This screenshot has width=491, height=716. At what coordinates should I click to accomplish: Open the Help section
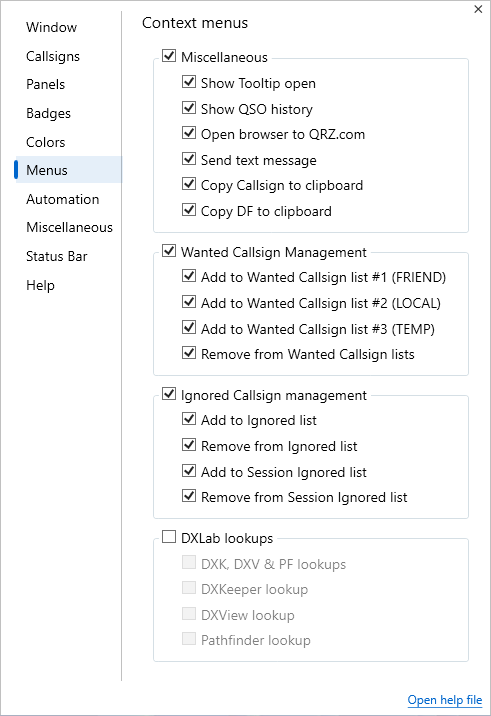[40, 285]
